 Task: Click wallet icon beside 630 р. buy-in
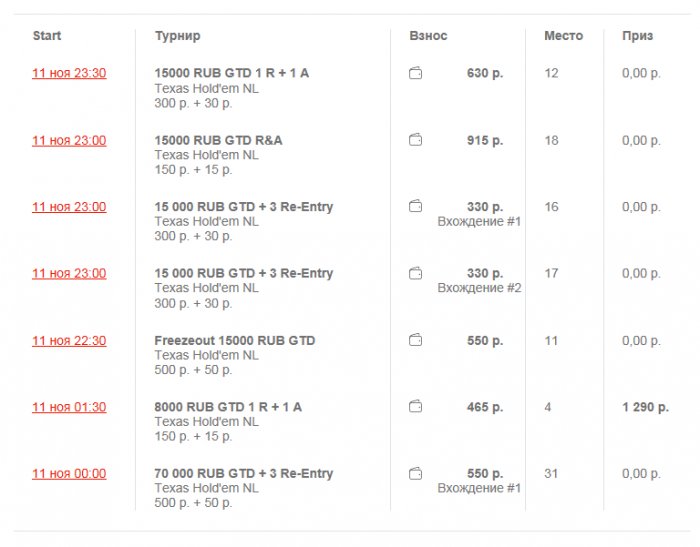416,73
